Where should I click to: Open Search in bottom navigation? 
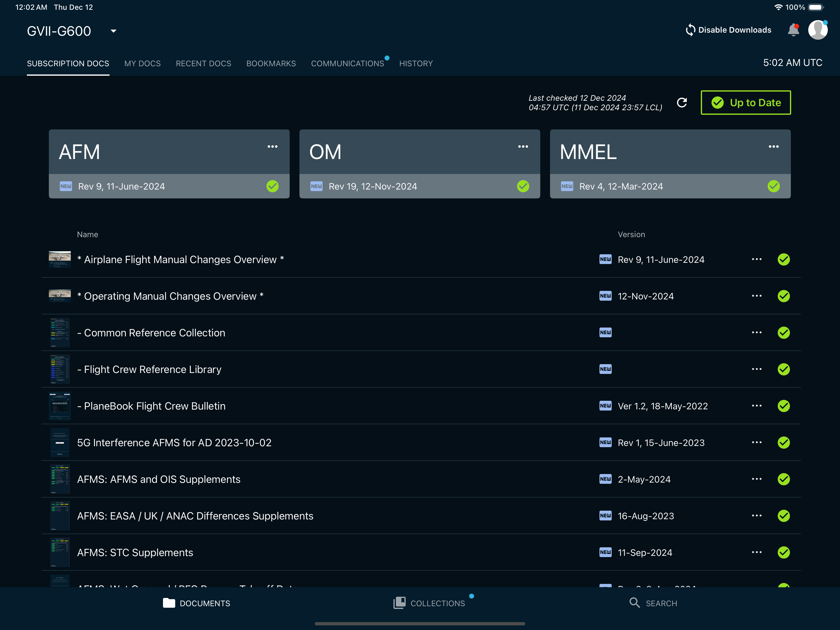pyautogui.click(x=653, y=603)
